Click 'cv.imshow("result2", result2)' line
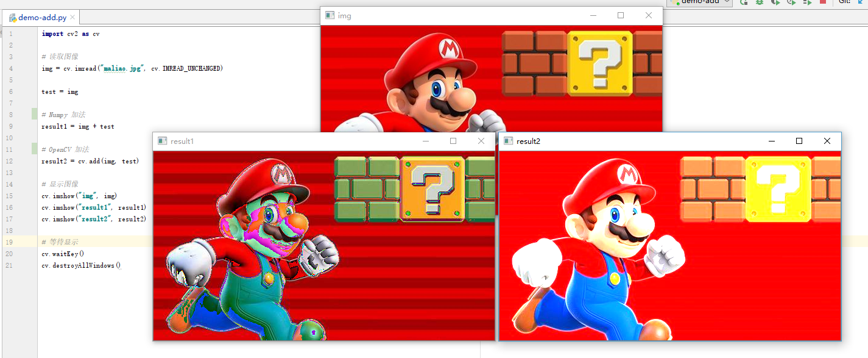 click(x=94, y=219)
